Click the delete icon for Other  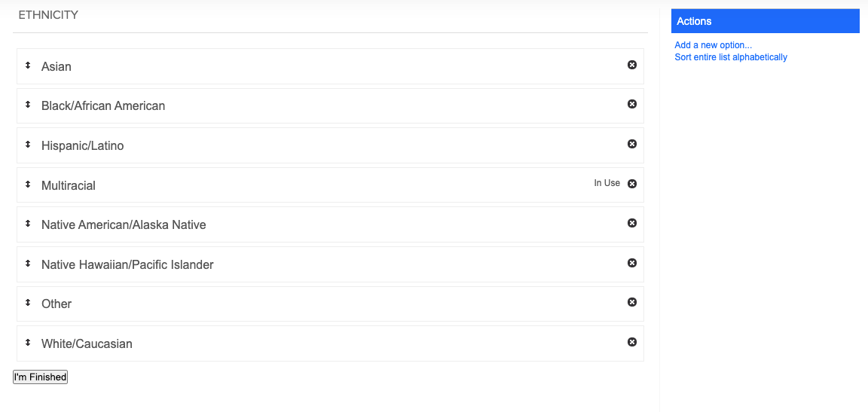tap(631, 302)
